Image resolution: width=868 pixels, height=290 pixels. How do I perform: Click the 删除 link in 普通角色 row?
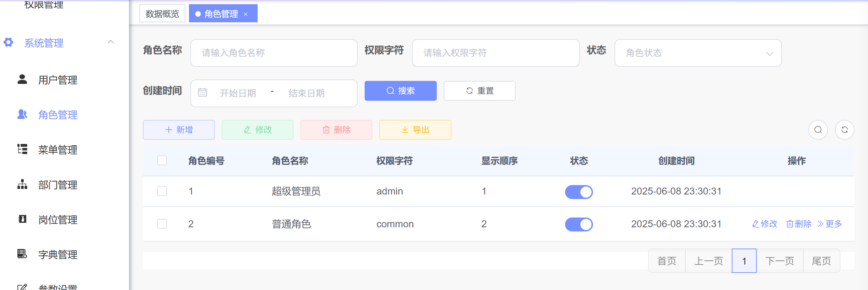point(799,224)
